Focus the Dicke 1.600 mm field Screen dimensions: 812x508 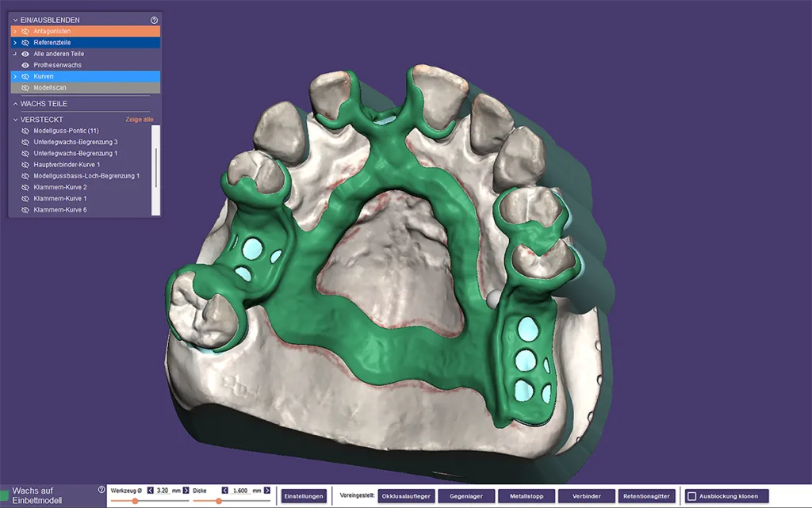[x=239, y=491]
